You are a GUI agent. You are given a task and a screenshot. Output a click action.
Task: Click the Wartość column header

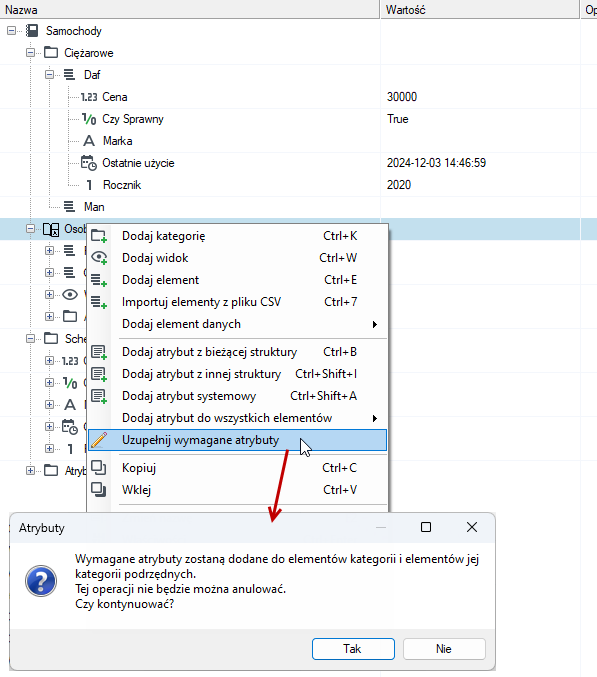[480, 9]
